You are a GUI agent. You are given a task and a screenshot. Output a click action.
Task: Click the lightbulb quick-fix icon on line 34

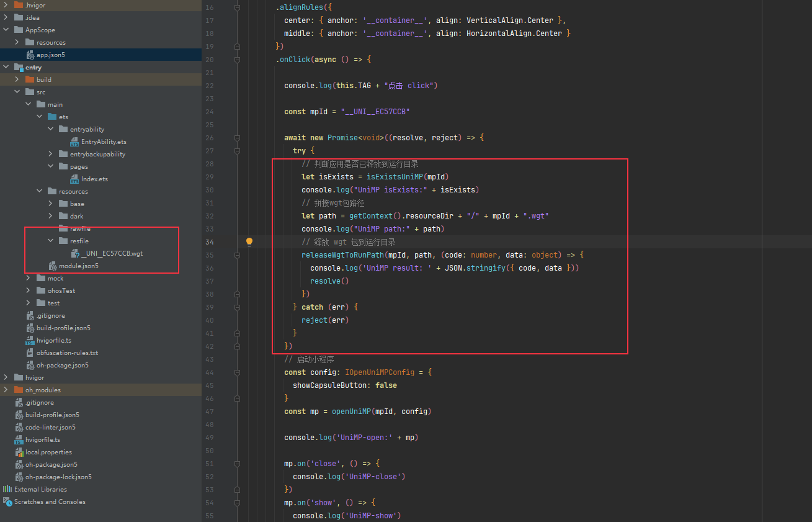tap(249, 242)
